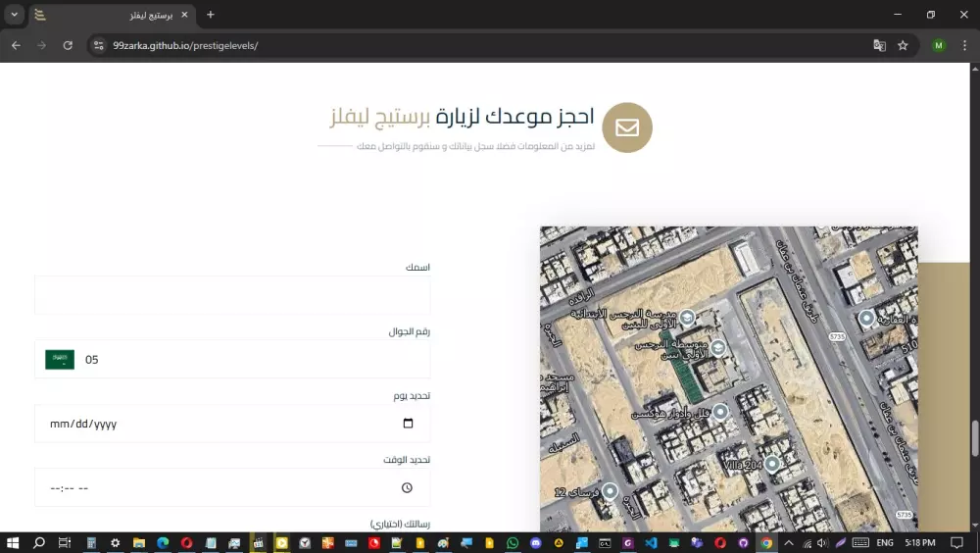Click the map marker for فلل وأدوار هوكسن
The width and height of the screenshot is (980, 553).
click(x=720, y=412)
